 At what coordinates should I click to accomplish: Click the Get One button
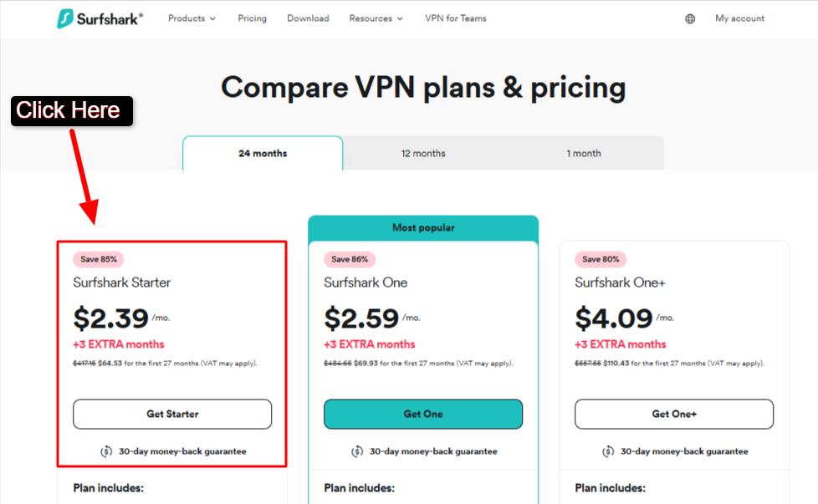423,414
